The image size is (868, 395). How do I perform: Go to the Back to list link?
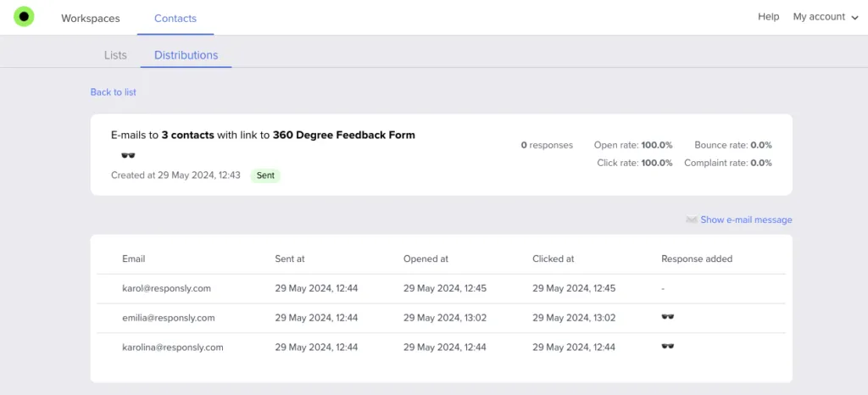pos(114,92)
